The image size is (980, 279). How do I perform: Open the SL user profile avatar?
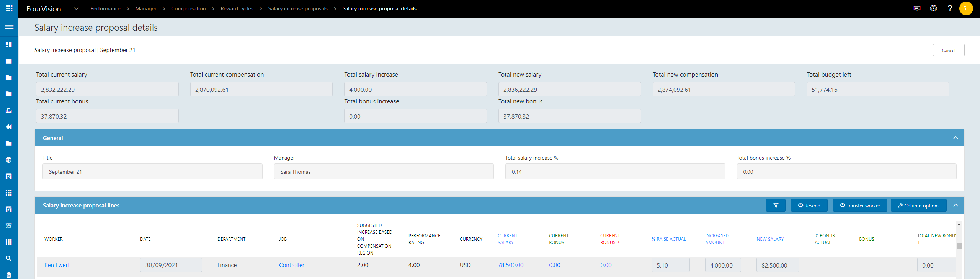pos(966,8)
